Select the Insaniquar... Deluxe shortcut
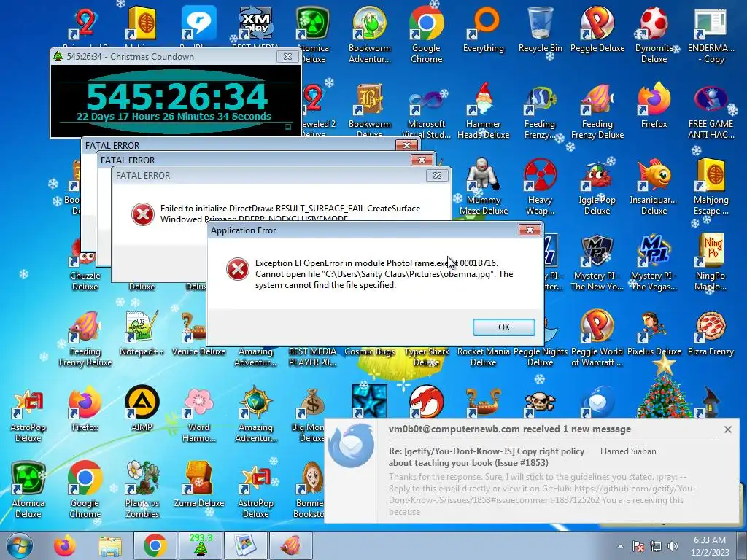Viewport: 747px width, 560px height. 654,187
